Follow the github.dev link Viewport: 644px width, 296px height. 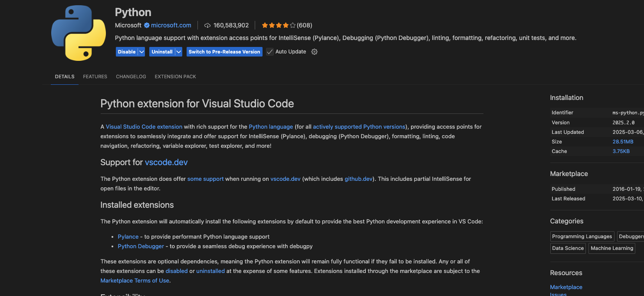pyautogui.click(x=358, y=179)
